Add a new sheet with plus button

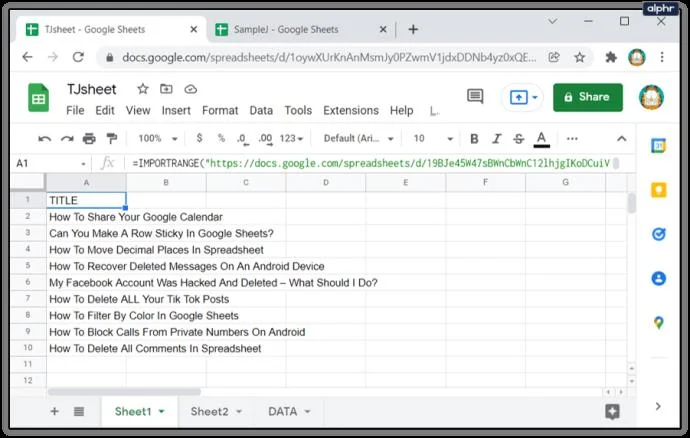(55, 412)
